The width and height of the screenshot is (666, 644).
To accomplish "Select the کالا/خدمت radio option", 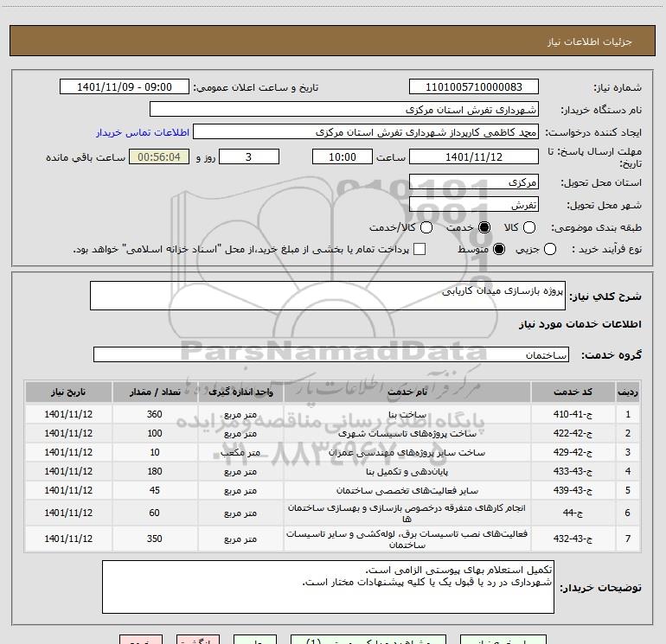I will pyautogui.click(x=426, y=227).
